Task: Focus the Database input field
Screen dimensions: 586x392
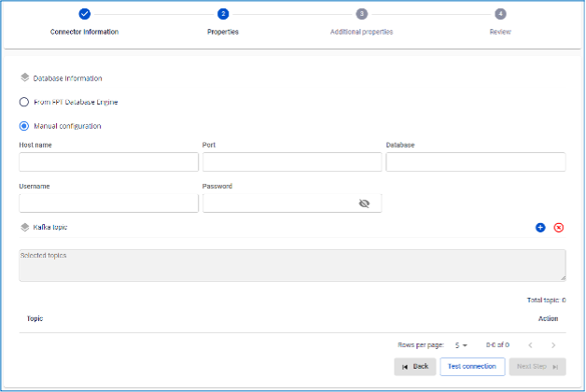Action: coord(476,161)
